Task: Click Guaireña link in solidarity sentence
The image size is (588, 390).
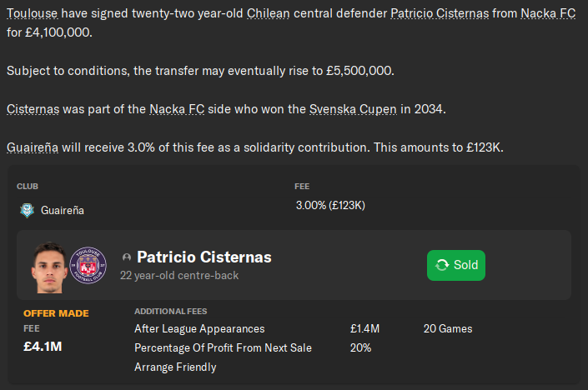Action: [33, 147]
